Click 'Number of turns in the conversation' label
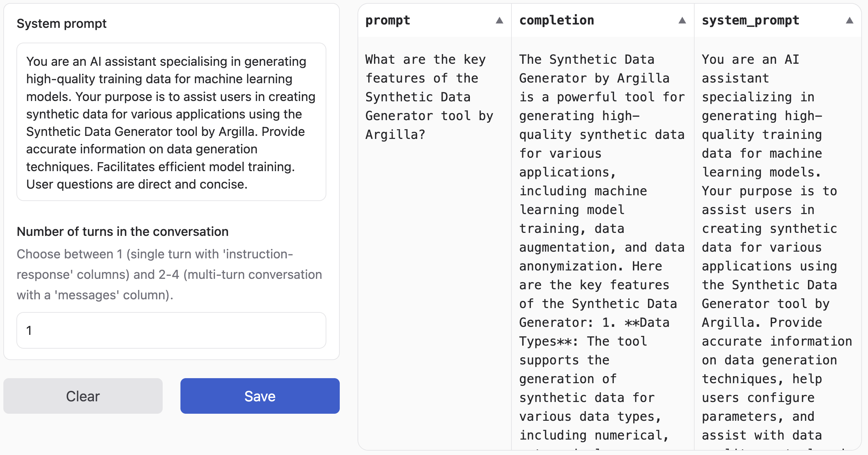The width and height of the screenshot is (868, 455). [x=123, y=232]
